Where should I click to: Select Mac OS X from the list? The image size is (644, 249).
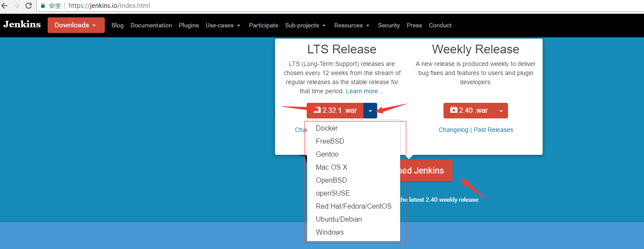coord(353,167)
